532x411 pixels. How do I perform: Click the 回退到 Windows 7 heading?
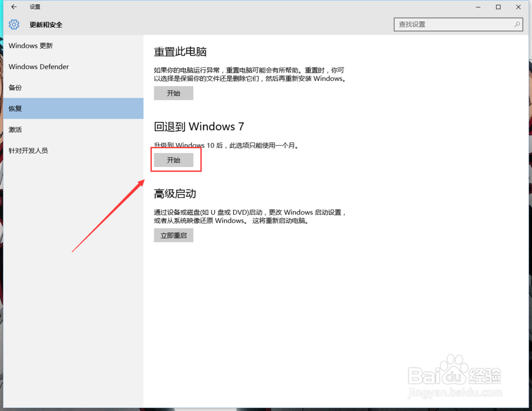199,127
